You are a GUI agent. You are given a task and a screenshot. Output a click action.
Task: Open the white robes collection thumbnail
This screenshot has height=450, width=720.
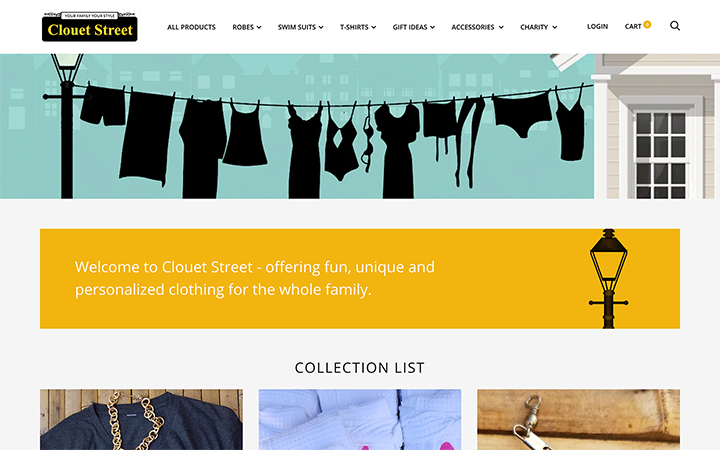360,420
